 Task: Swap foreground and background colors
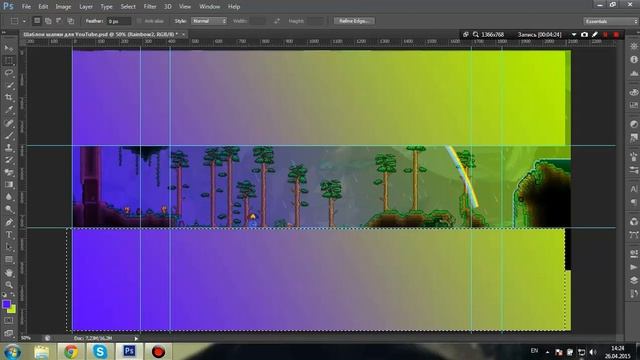[13, 295]
